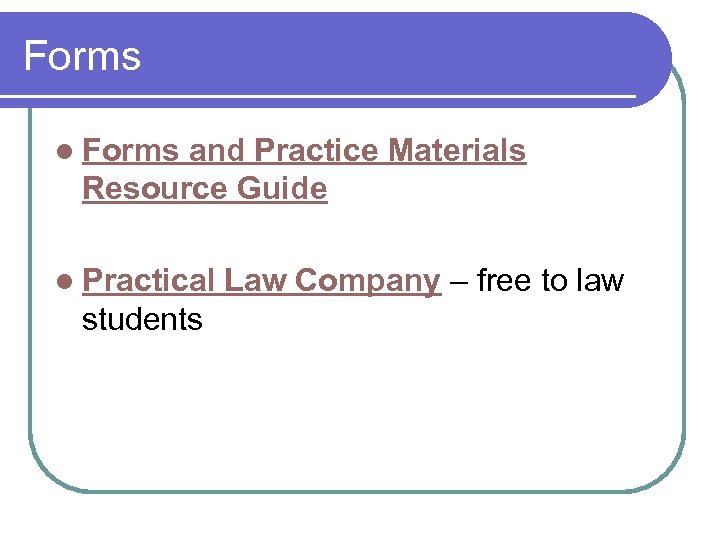Click the word 'Company' in second link
The image size is (720, 540).
click(367, 282)
